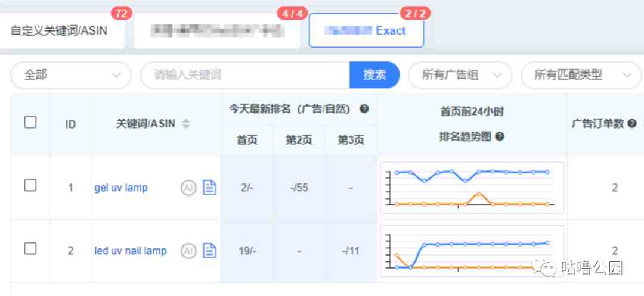Toggle the select-all header checkbox
Viewport: 644px width, 296px height.
tap(30, 122)
